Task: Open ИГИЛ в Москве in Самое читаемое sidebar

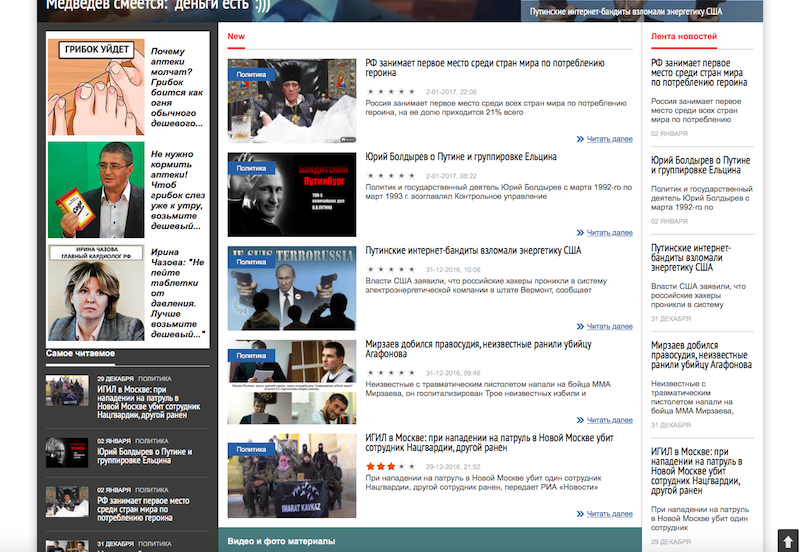Action: point(149,408)
